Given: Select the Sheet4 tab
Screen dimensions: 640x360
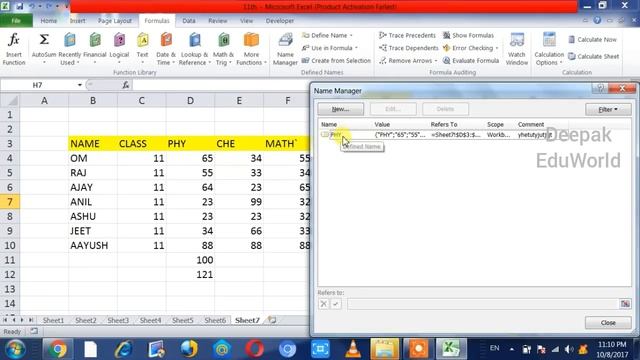Looking at the screenshot, I should pos(150,320).
